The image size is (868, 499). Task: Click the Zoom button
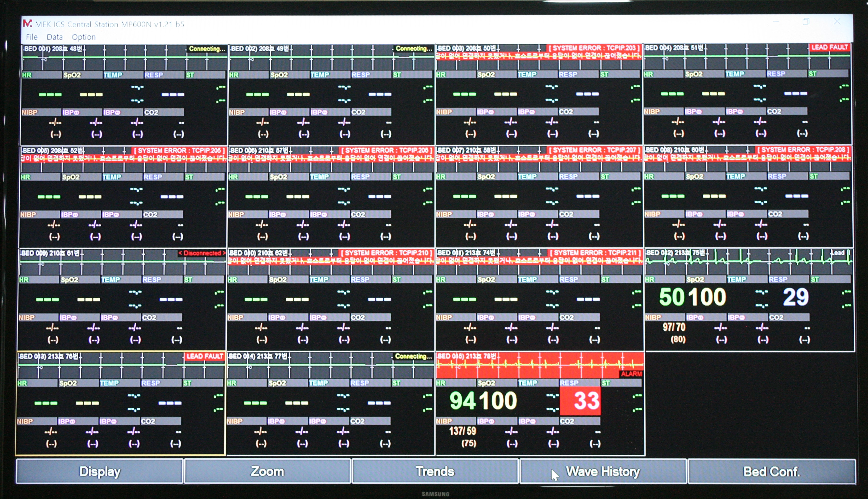click(x=267, y=472)
